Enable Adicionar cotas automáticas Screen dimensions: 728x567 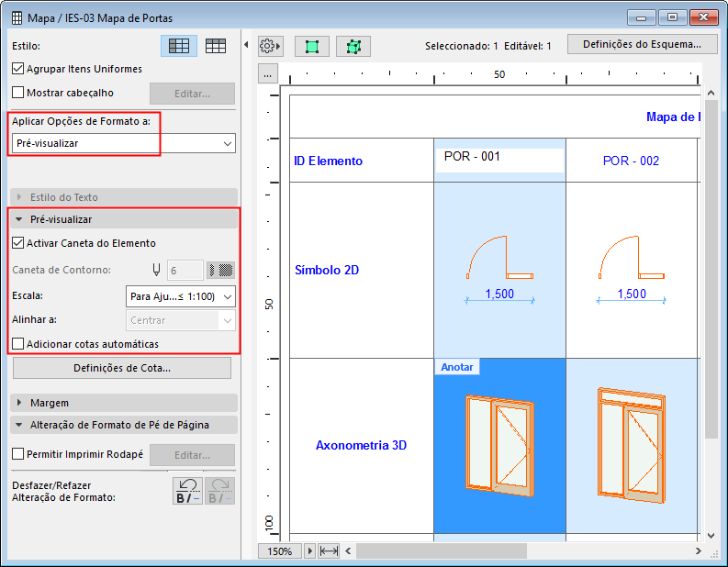point(17,344)
